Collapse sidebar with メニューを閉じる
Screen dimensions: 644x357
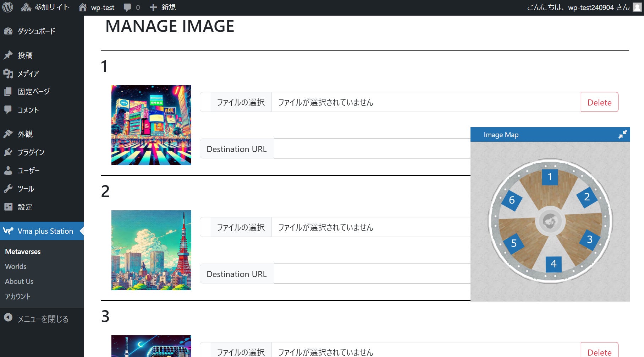coord(42,319)
